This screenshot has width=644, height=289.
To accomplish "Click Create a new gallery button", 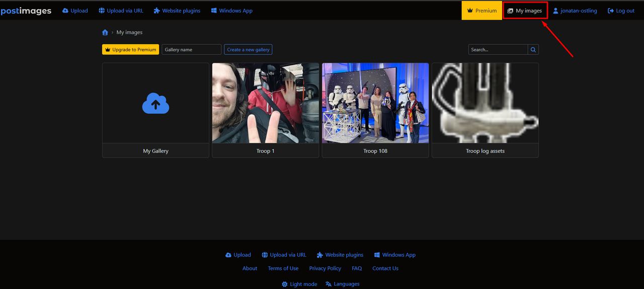I will tap(248, 49).
